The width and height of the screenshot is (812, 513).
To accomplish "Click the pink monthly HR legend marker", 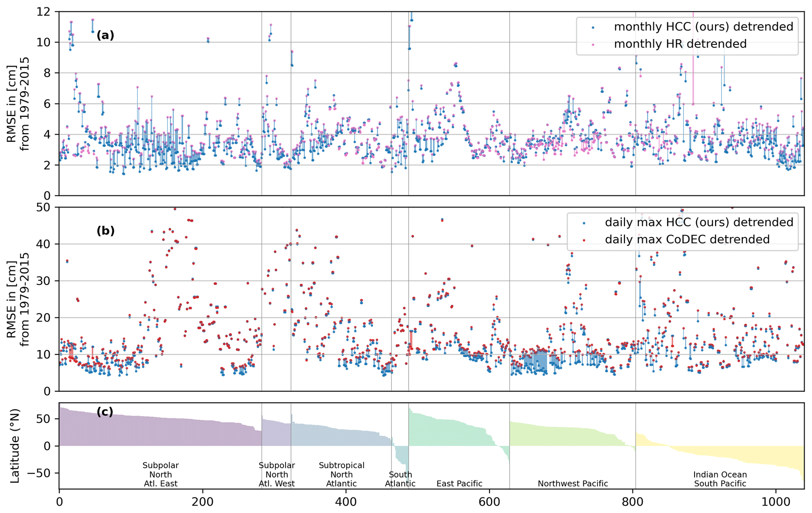I will [x=593, y=45].
